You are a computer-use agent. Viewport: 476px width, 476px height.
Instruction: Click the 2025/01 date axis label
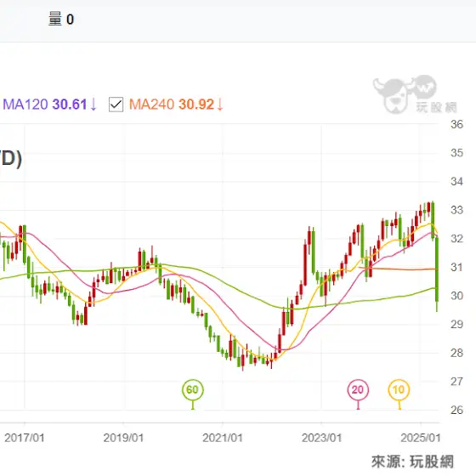(x=421, y=438)
